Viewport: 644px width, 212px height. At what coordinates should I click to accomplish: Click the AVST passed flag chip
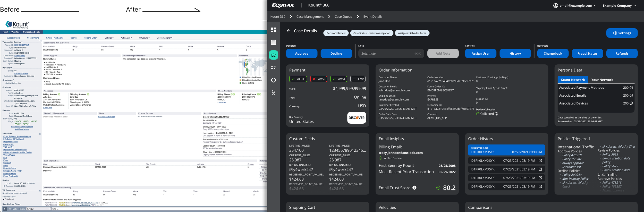pos(339,79)
